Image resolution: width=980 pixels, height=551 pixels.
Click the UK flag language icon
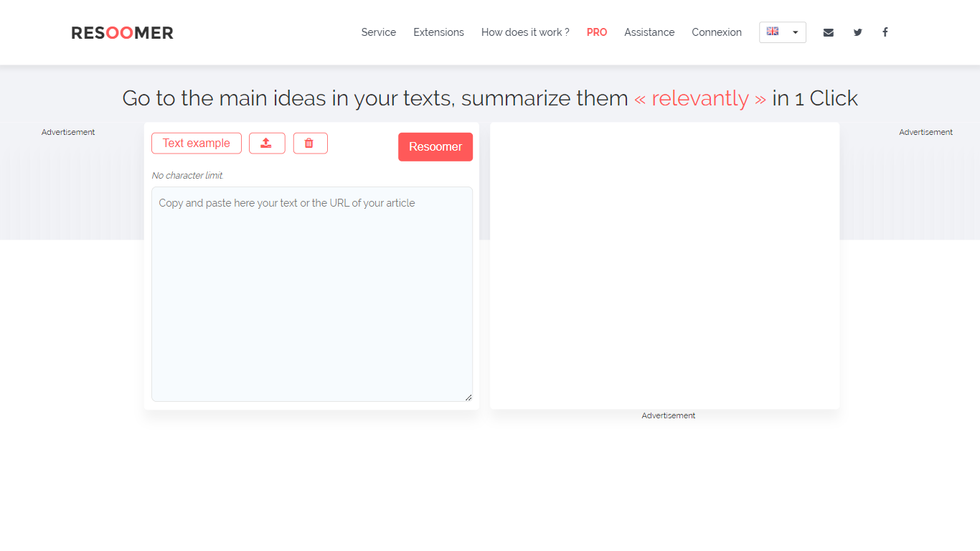click(773, 32)
